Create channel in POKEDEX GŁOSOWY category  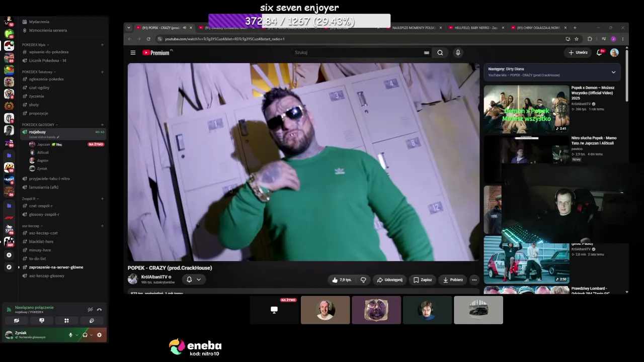tap(102, 125)
